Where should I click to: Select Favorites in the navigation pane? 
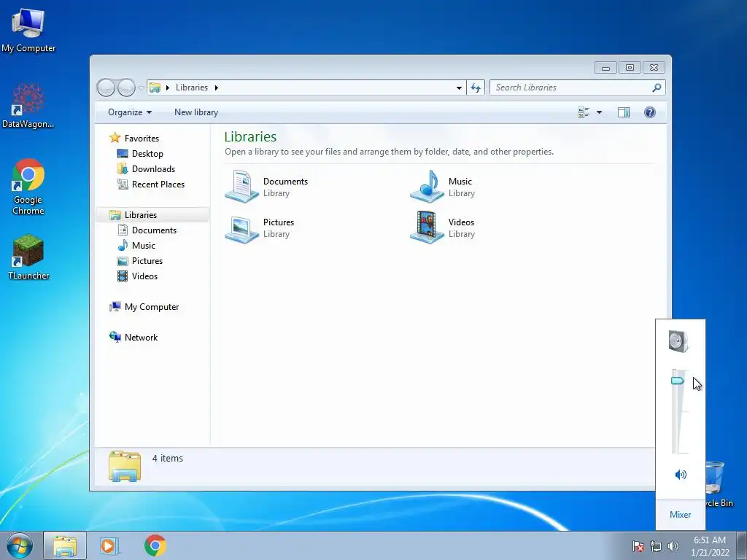(134, 138)
